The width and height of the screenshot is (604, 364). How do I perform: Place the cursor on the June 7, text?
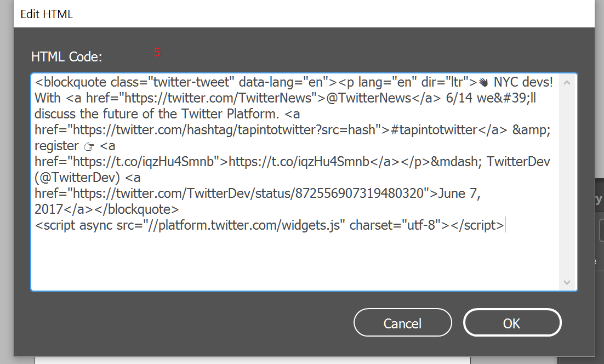[459, 194]
